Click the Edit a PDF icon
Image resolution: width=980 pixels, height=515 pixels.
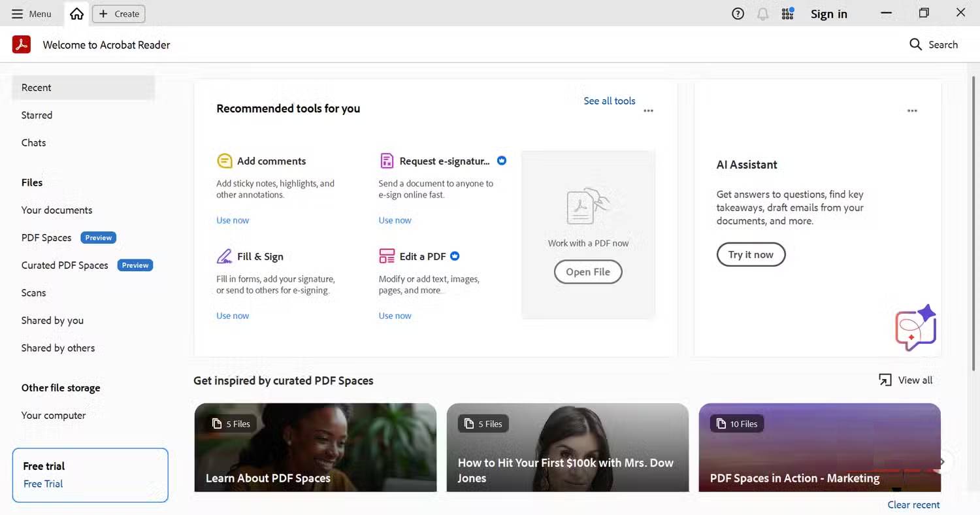(x=387, y=256)
